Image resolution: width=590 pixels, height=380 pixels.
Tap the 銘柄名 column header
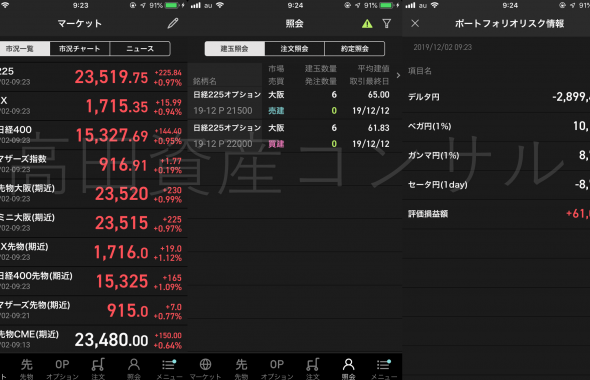[205, 81]
